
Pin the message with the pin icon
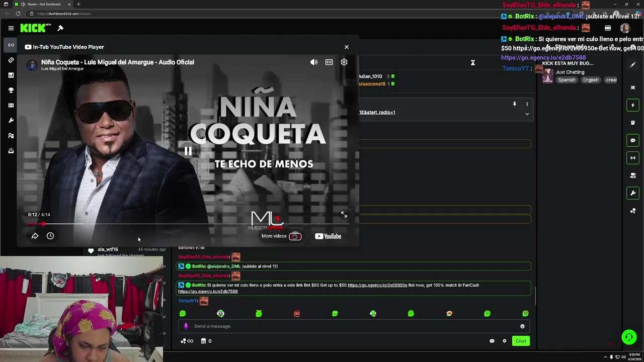(514, 104)
